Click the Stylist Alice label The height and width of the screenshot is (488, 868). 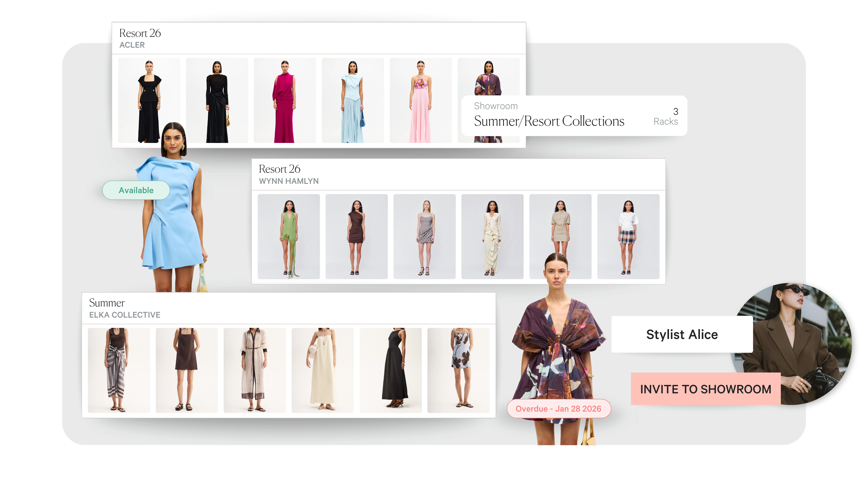pyautogui.click(x=682, y=334)
